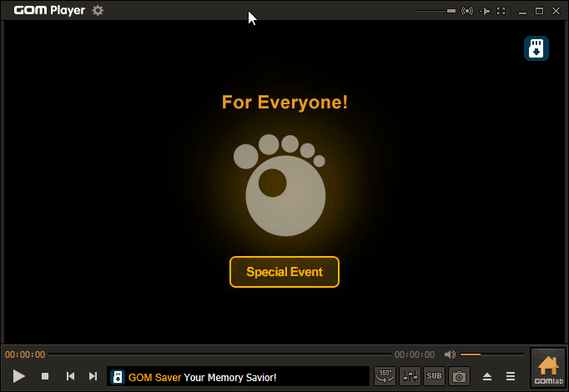Image resolution: width=569 pixels, height=392 pixels.
Task: Click the GOM Player title logo
Action: point(49,10)
